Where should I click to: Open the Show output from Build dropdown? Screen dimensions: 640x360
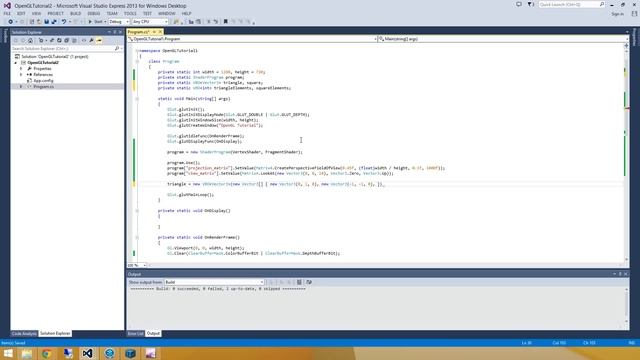coord(214,282)
